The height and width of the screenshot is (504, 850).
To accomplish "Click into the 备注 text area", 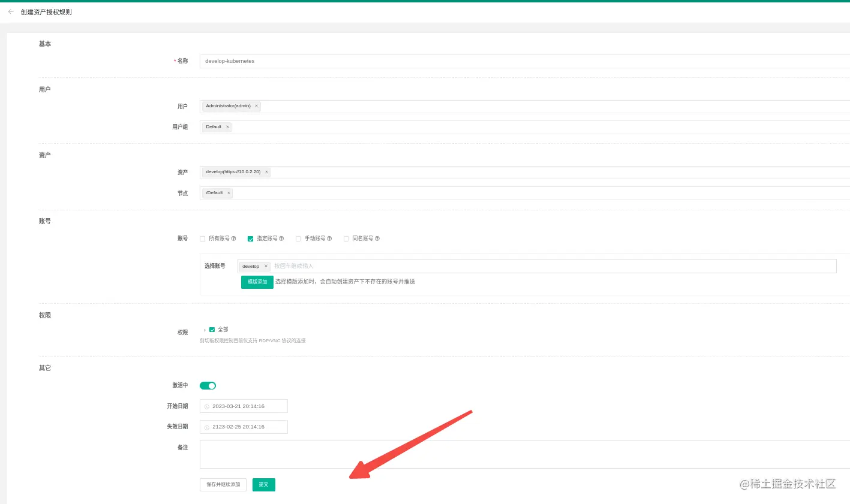I will pos(525,454).
